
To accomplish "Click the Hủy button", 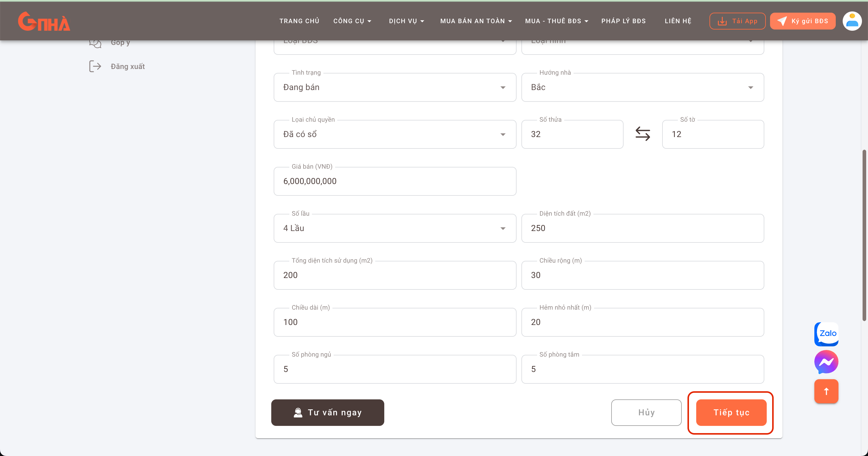I will (646, 413).
